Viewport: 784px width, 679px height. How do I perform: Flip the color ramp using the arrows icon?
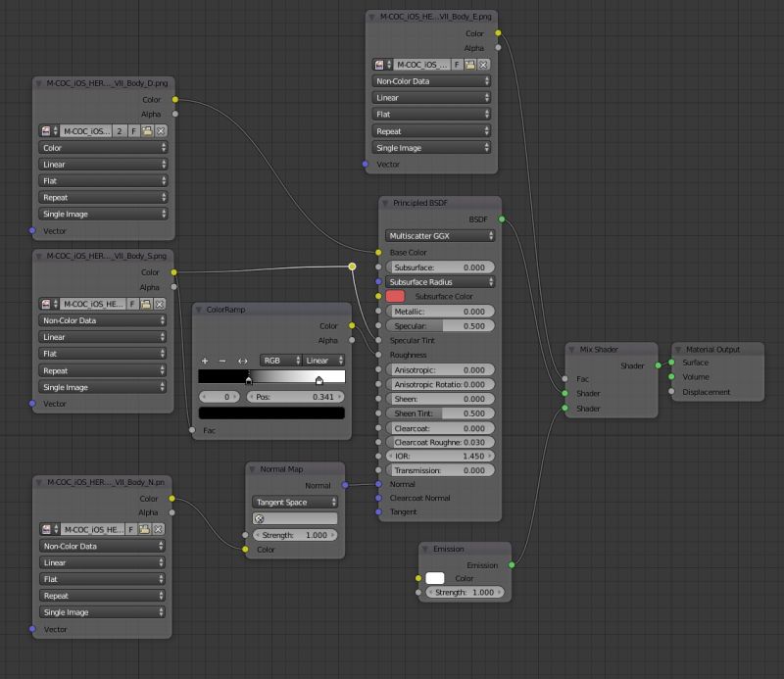(x=245, y=361)
